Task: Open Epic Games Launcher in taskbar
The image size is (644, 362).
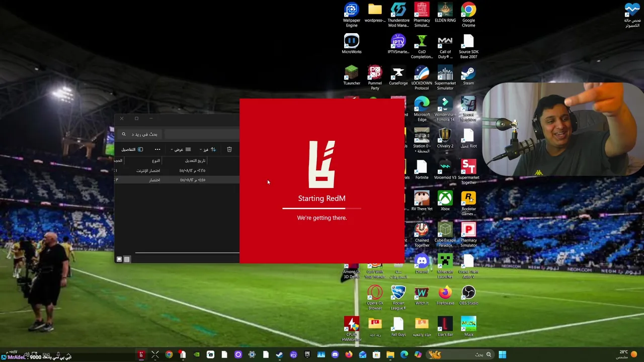Action: (307, 355)
